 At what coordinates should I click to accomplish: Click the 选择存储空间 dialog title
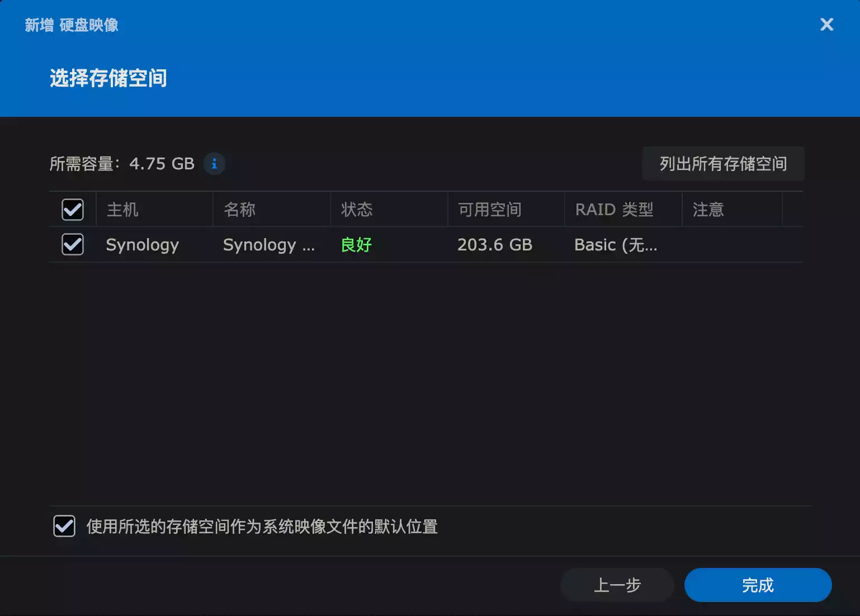[108, 79]
